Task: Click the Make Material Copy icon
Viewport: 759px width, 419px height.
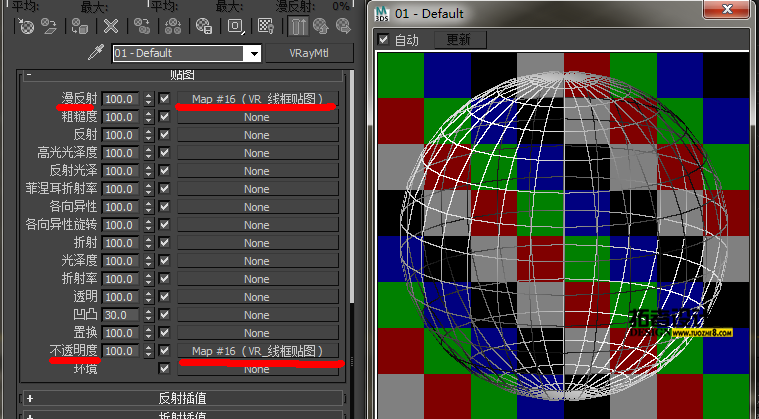Action: point(142,26)
